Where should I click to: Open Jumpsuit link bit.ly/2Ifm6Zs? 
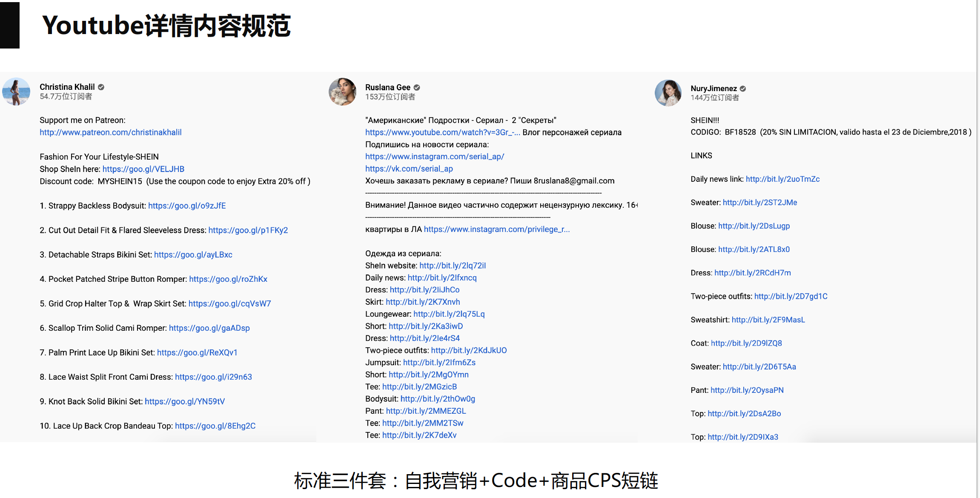coord(439,363)
